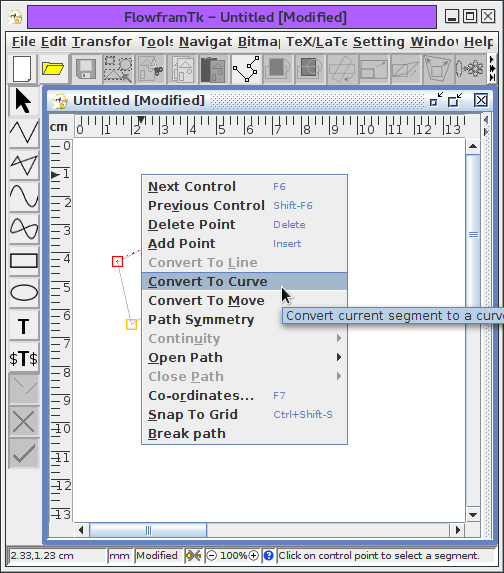Open the Edit menu
Viewport: 504px width, 573px height.
point(53,42)
